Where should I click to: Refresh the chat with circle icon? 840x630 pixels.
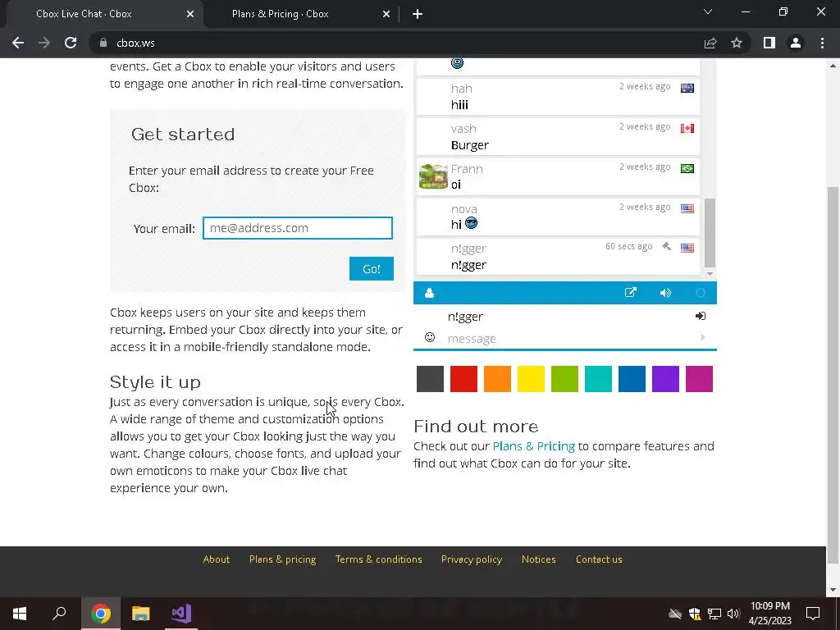coord(701,293)
